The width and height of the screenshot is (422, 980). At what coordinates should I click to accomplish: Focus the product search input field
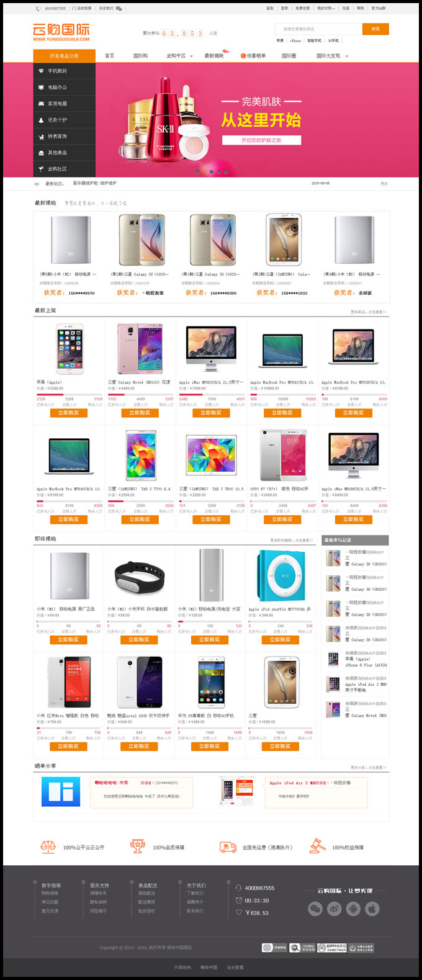[318, 29]
